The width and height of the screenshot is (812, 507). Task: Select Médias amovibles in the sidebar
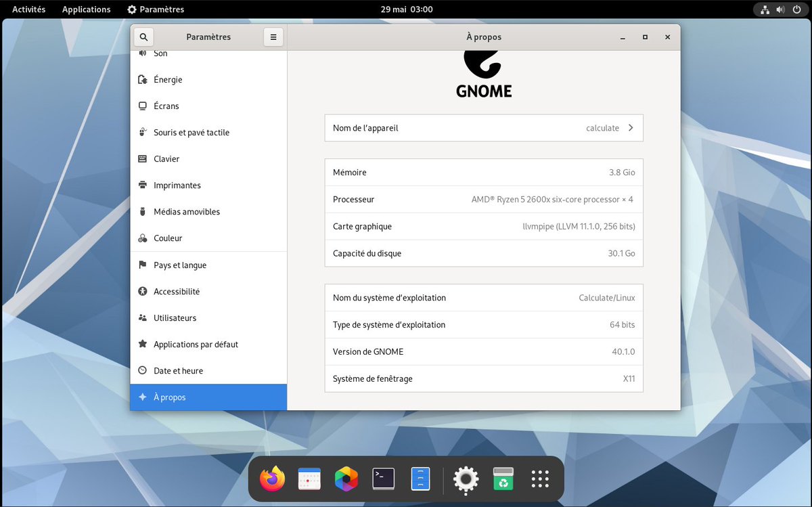coord(208,211)
